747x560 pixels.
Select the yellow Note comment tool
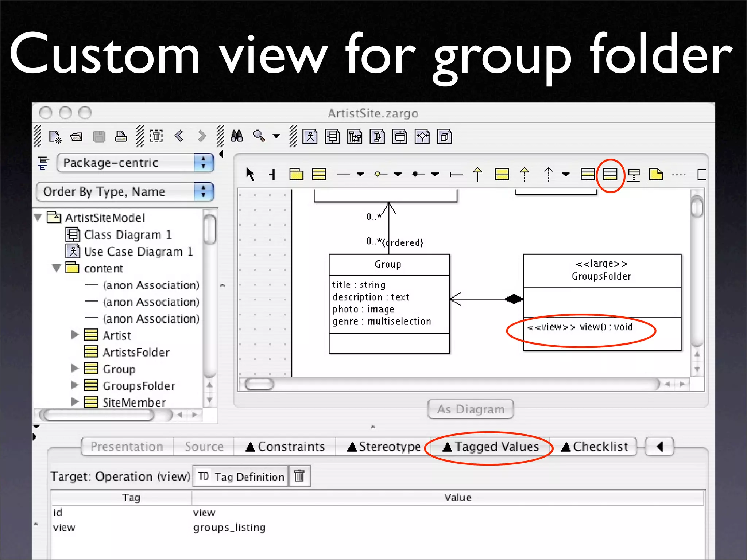(655, 174)
